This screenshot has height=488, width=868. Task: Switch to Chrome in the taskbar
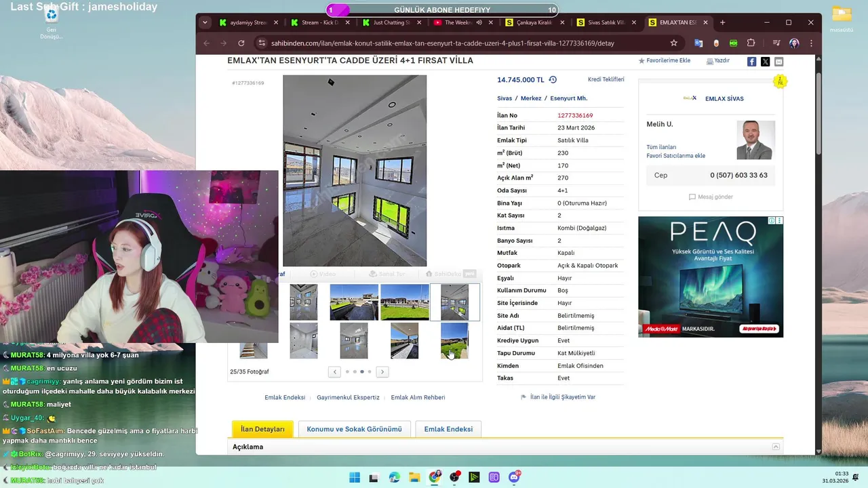pyautogui.click(x=434, y=477)
